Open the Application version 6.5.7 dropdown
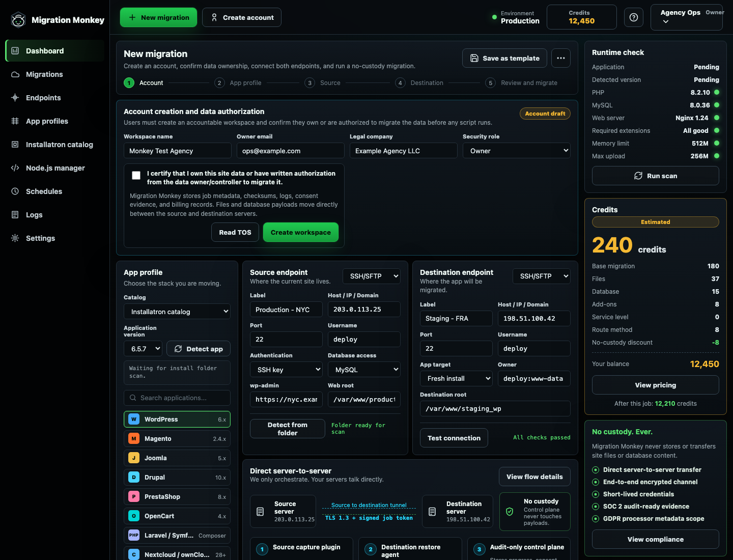 click(143, 349)
